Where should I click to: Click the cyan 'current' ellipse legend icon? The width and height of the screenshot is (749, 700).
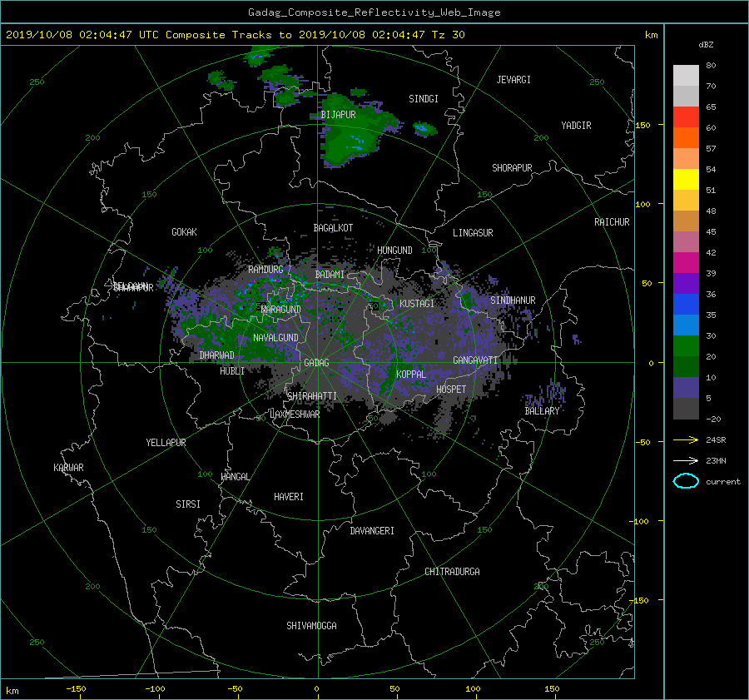tap(686, 481)
